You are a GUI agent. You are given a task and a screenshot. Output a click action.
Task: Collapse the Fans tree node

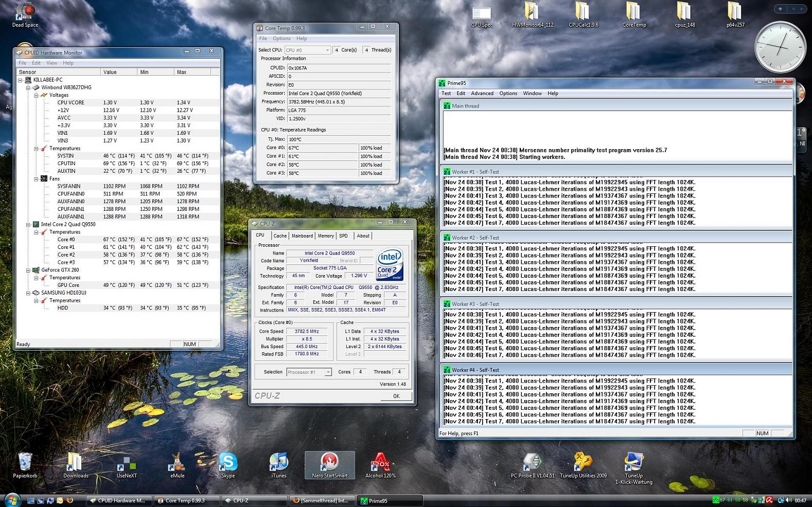(x=37, y=179)
